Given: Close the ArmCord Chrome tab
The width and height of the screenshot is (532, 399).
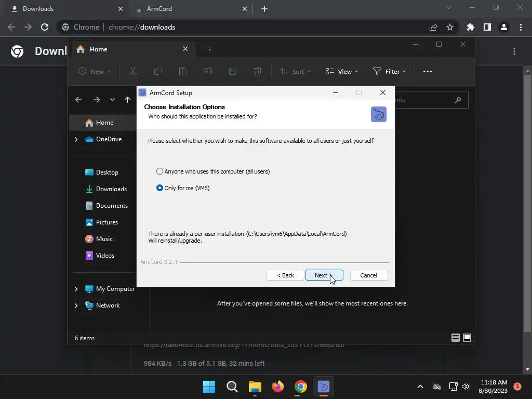Looking at the screenshot, I should 245,9.
